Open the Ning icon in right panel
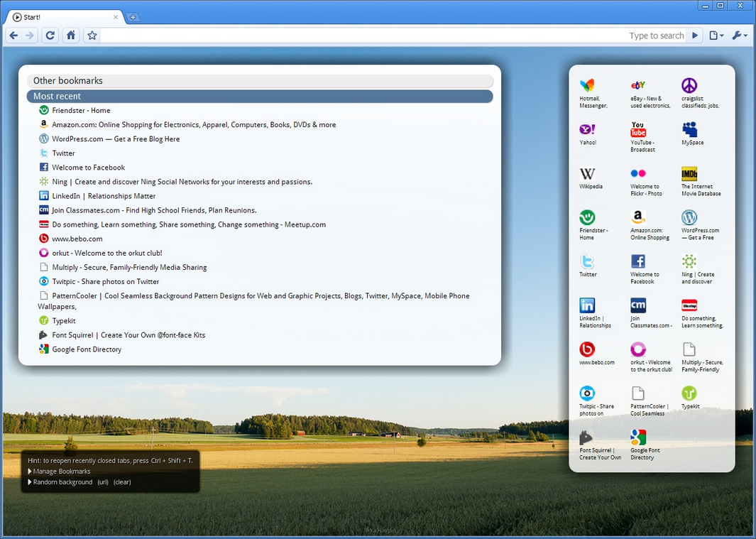756x539 pixels. click(x=689, y=261)
